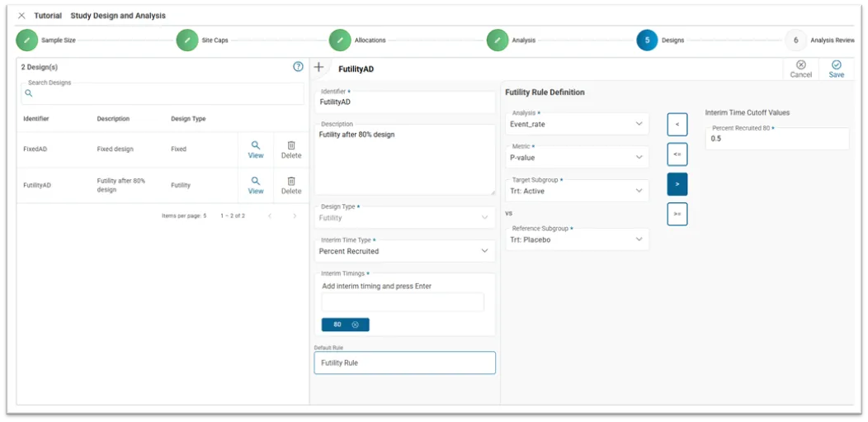
Task: Close the tutorial with the X
Action: (21, 16)
